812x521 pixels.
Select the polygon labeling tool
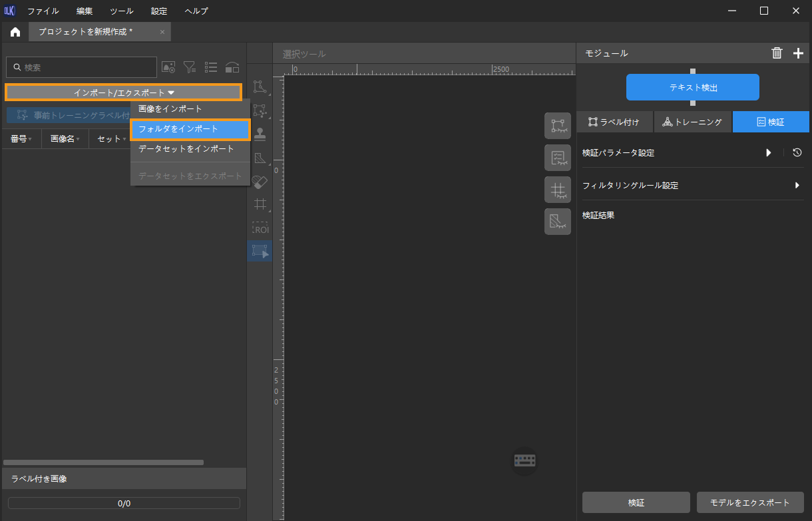(260, 87)
